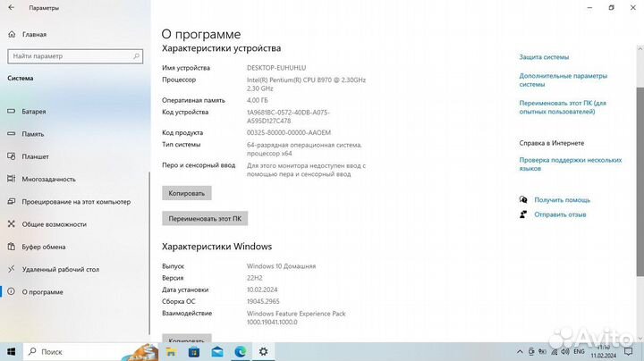This screenshot has width=644, height=361.
Task: Click the Найти параметр search field
Action: coord(75,56)
